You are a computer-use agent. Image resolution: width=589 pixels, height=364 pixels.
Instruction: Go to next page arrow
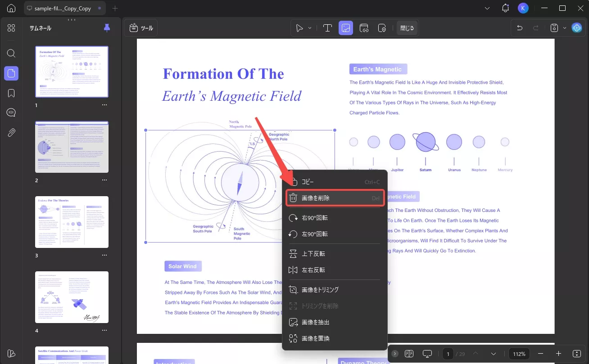tap(494, 354)
